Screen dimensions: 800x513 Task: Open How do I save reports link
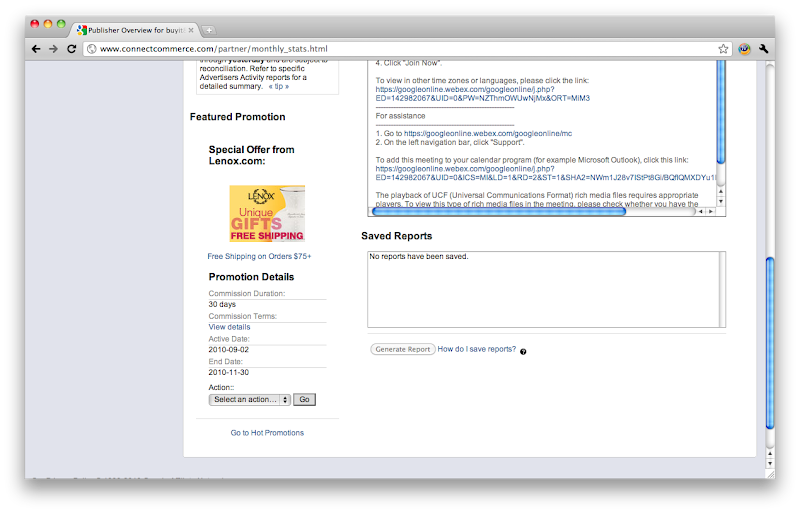pyautogui.click(x=477, y=349)
